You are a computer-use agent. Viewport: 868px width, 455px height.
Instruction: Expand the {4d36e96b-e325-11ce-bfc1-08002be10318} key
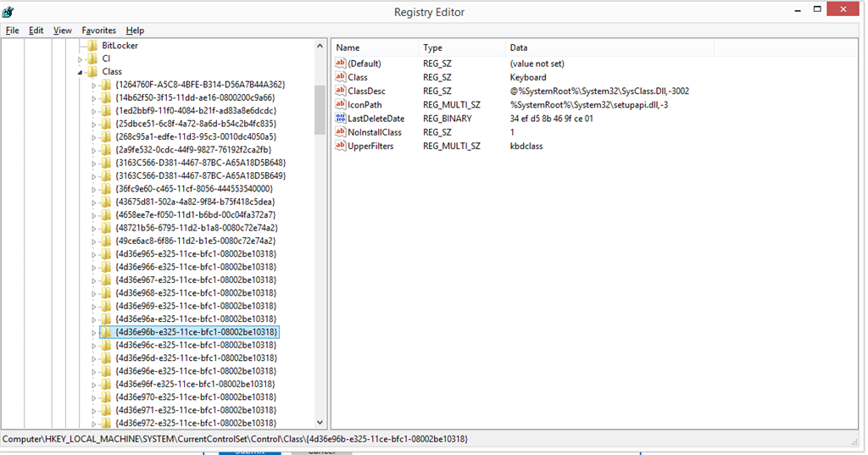(x=93, y=333)
